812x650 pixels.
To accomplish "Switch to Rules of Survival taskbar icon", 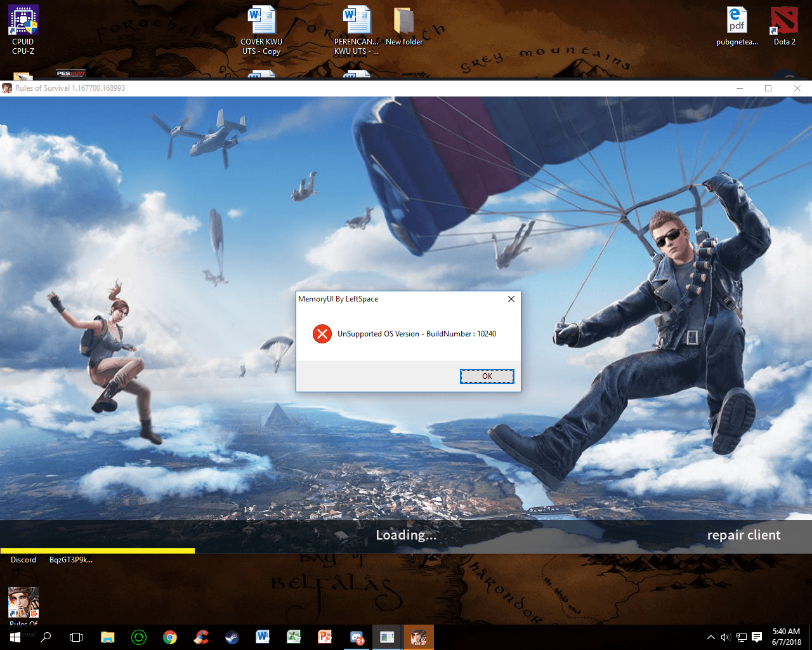I will [x=418, y=637].
